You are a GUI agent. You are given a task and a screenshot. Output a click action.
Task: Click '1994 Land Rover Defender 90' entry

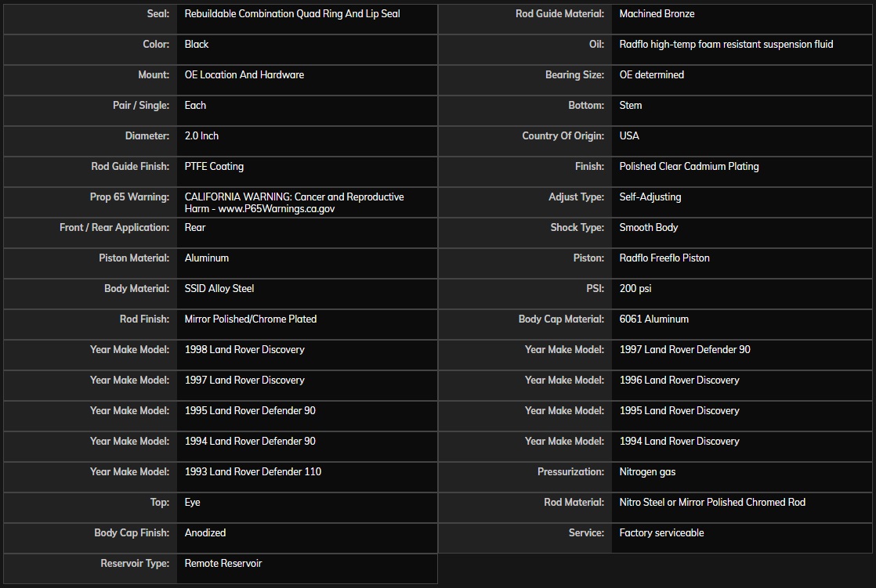(x=250, y=441)
